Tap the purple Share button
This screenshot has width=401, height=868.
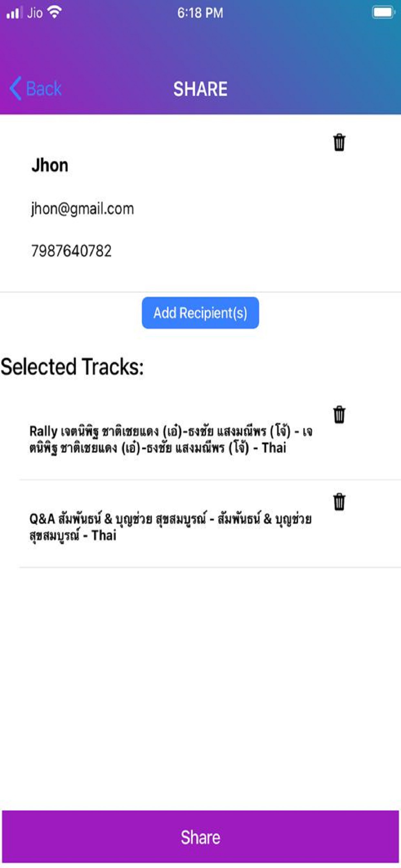200,837
